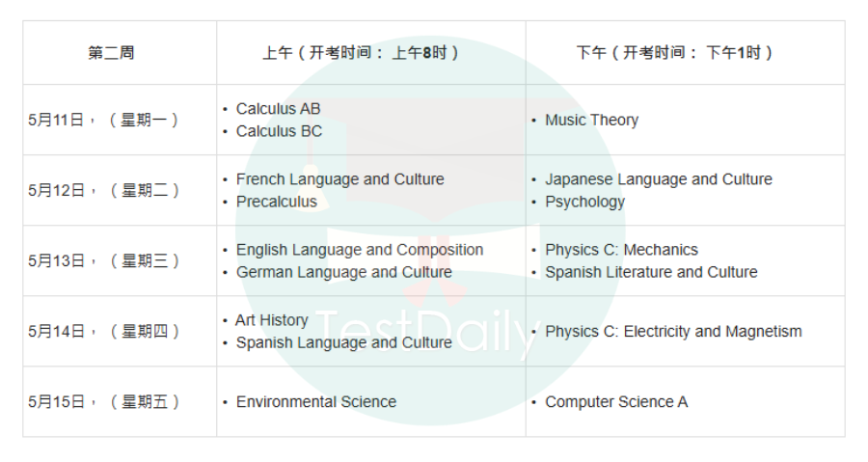Image resolution: width=868 pixels, height=462 pixels.
Task: Click the 上午 morning session column header
Action: coord(371,53)
